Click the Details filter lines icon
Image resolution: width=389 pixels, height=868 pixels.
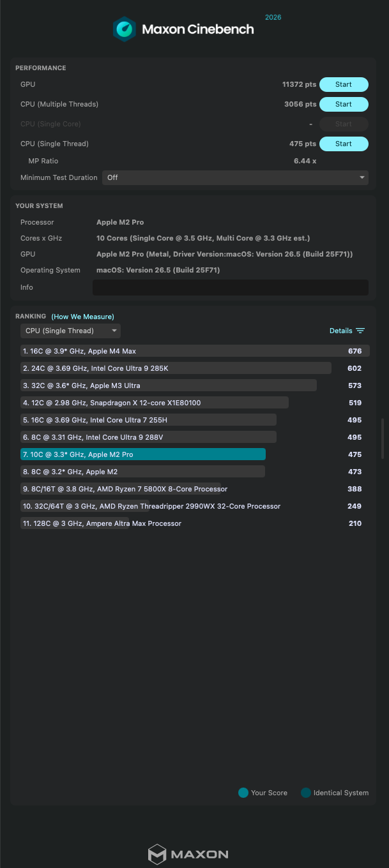(360, 331)
